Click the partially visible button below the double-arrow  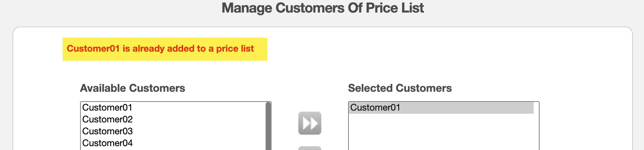click(x=309, y=148)
